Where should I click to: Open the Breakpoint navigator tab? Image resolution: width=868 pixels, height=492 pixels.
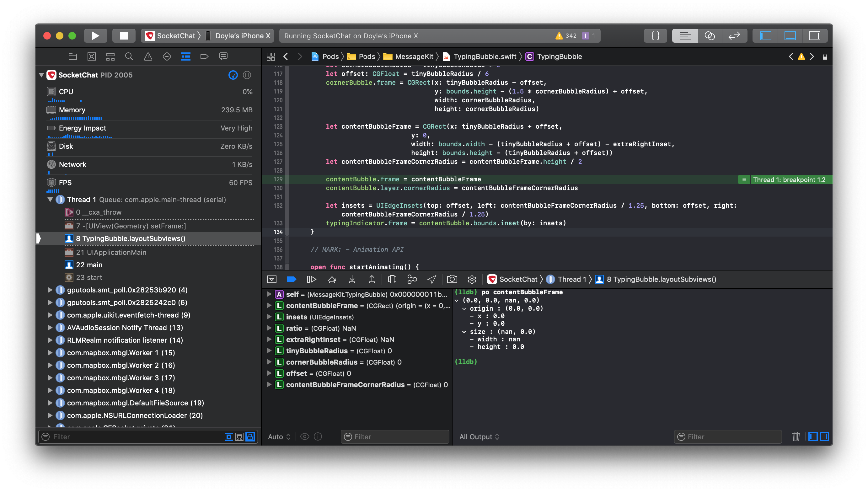(204, 56)
